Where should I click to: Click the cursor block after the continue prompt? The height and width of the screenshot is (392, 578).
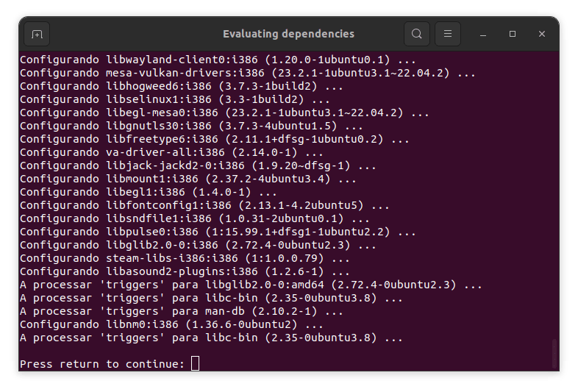196,363
